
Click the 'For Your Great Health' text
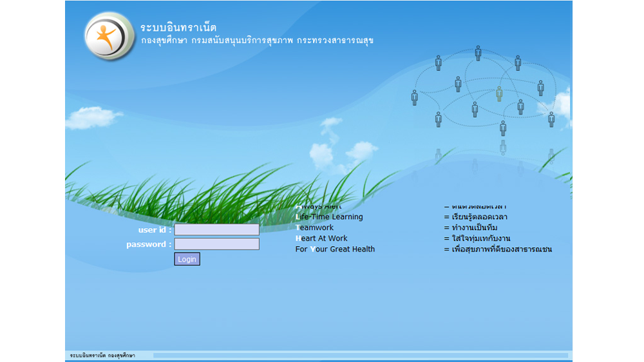[335, 249]
